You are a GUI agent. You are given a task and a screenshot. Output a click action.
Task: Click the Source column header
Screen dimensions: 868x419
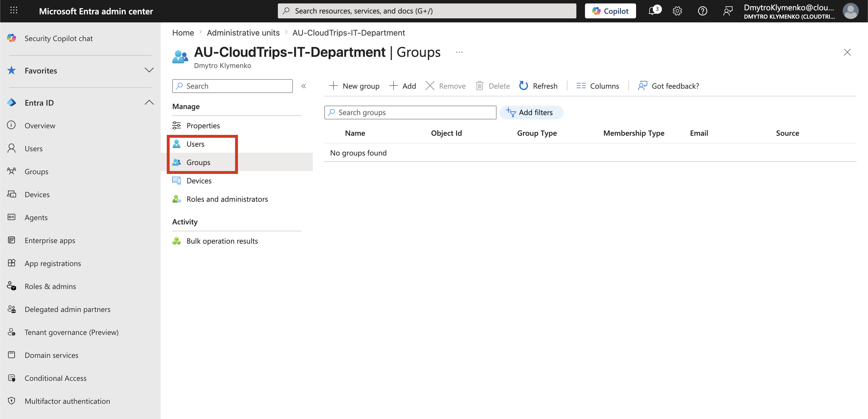pos(787,133)
